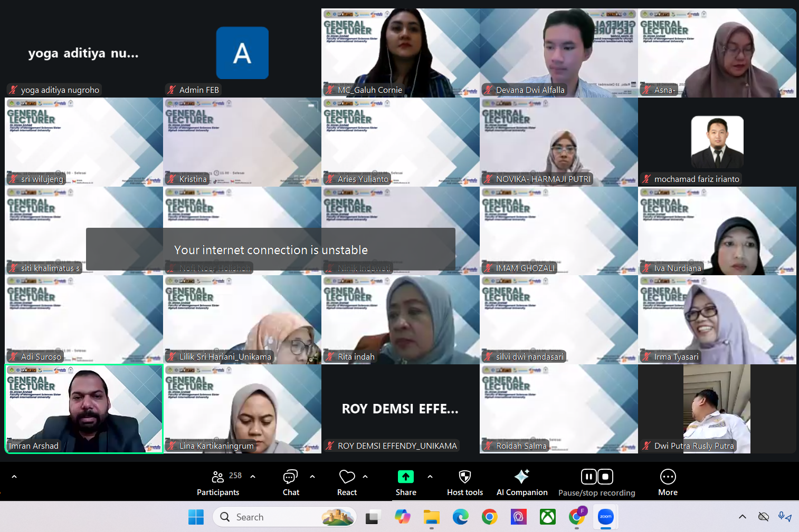The image size is (799, 532).
Task: Stop the meeting recording
Action: click(x=605, y=477)
